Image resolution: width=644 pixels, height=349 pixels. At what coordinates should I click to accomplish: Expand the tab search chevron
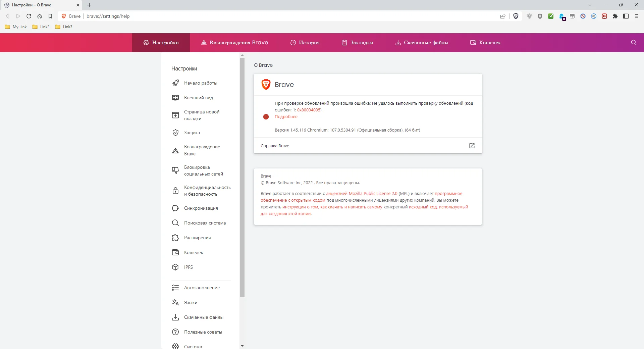click(x=590, y=5)
